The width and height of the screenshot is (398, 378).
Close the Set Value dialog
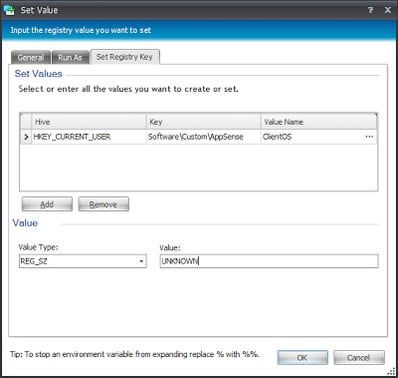pos(388,10)
